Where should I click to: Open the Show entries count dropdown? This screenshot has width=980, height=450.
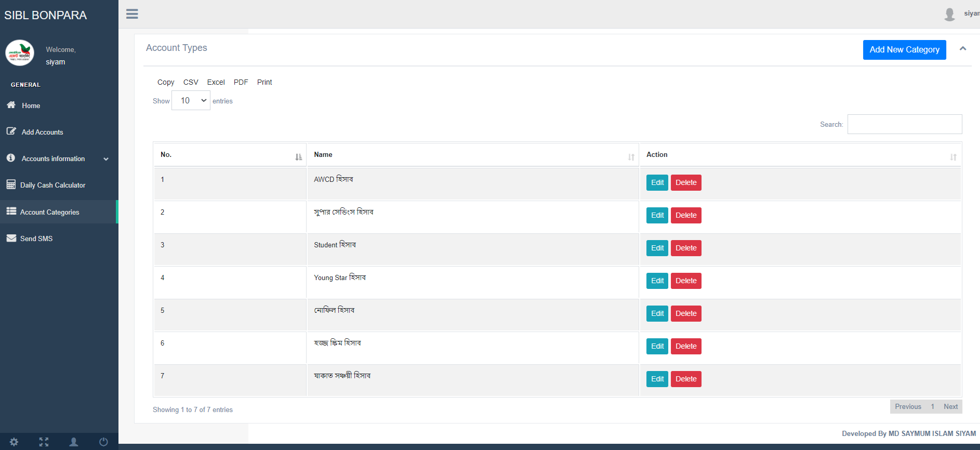point(191,100)
